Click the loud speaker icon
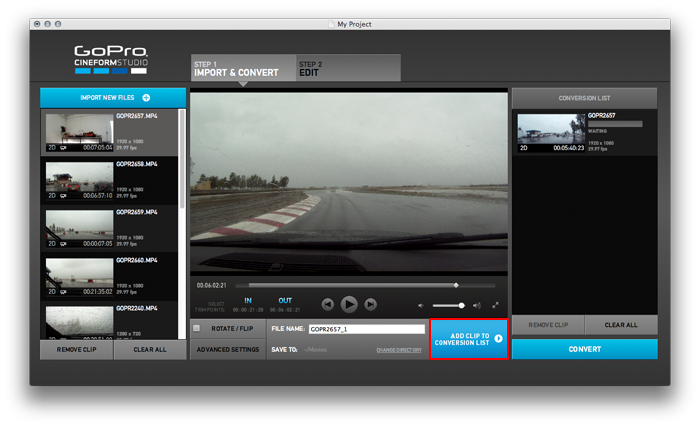700x427 pixels. (x=477, y=306)
